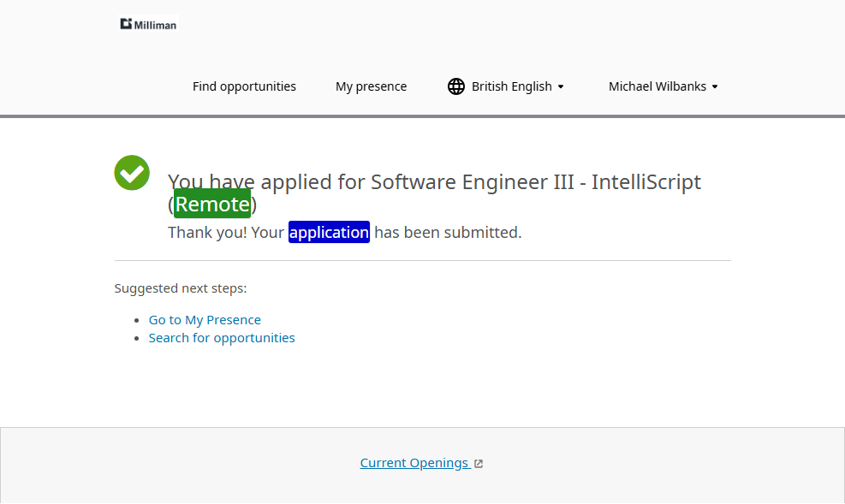
Task: Click the "Suggested next steps:" label
Action: pyautogui.click(x=181, y=288)
